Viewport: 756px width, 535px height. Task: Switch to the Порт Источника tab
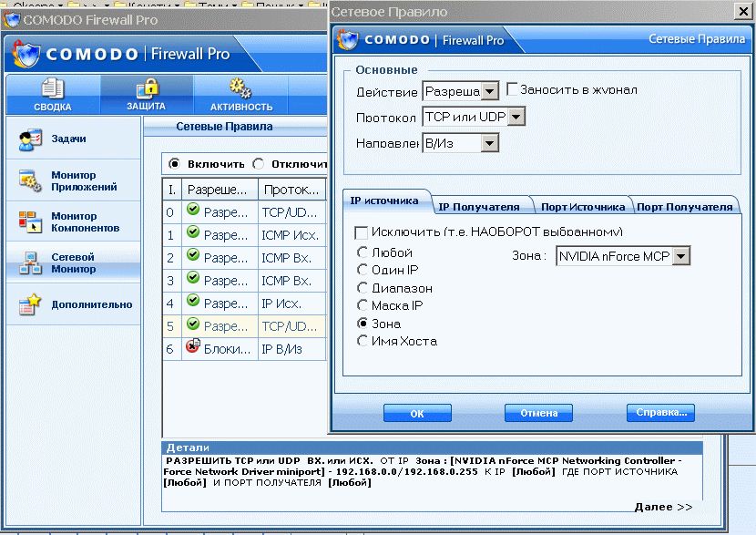tap(583, 207)
